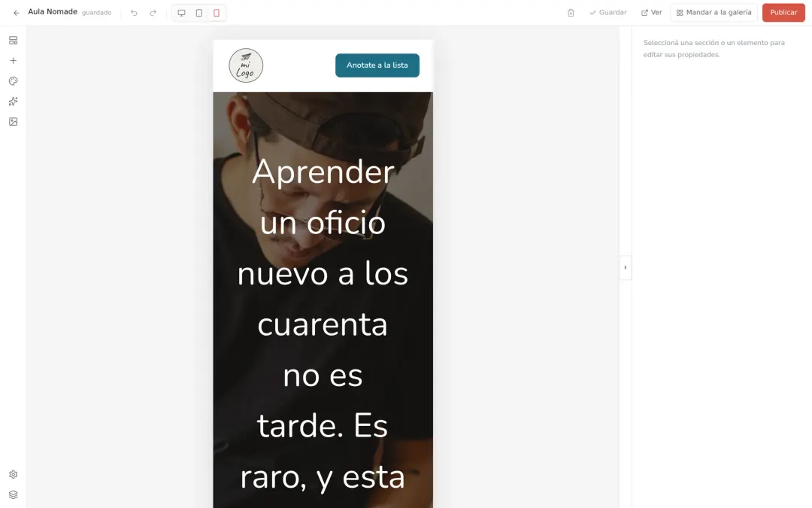The width and height of the screenshot is (812, 508).
Task: Click the Guardar button
Action: tap(608, 13)
